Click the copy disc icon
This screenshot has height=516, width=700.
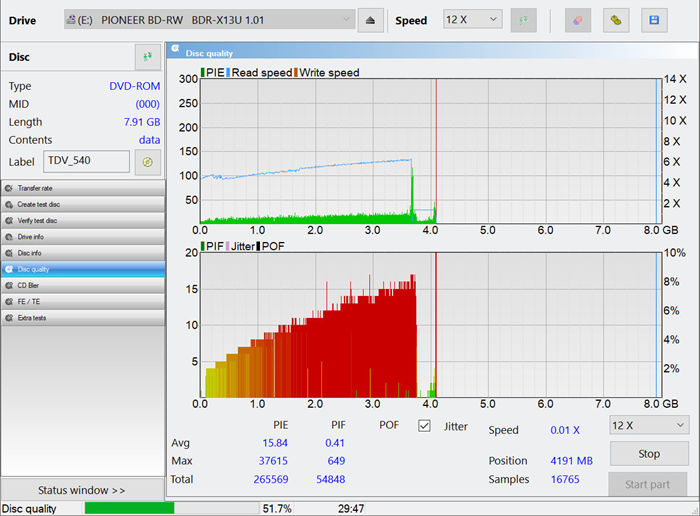[616, 21]
